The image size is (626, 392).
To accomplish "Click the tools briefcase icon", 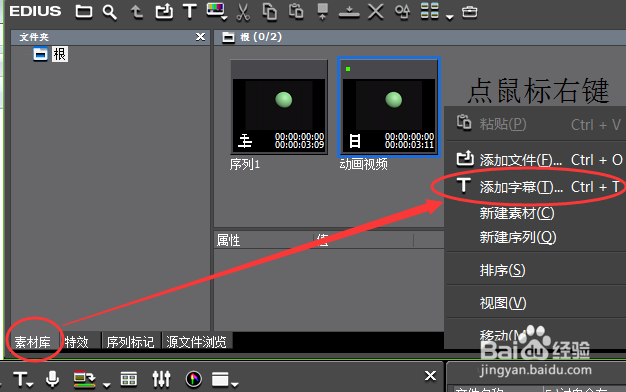I will [x=470, y=12].
